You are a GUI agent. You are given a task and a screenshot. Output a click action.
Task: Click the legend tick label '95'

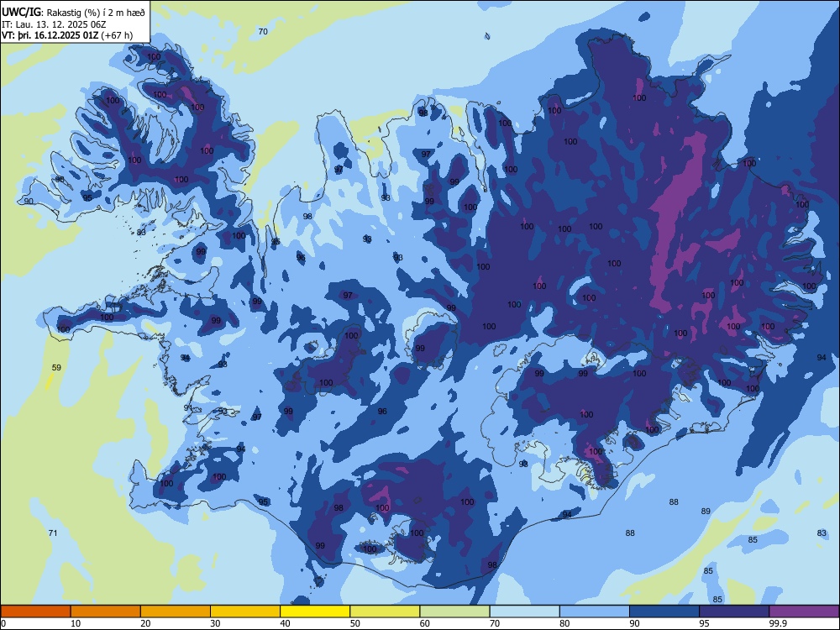tap(705, 623)
